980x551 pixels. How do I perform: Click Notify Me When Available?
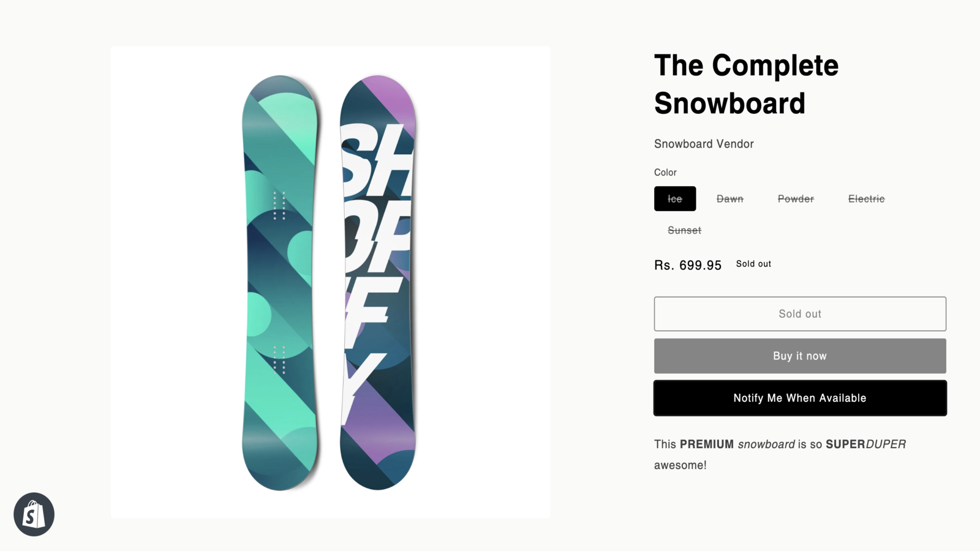coord(799,397)
